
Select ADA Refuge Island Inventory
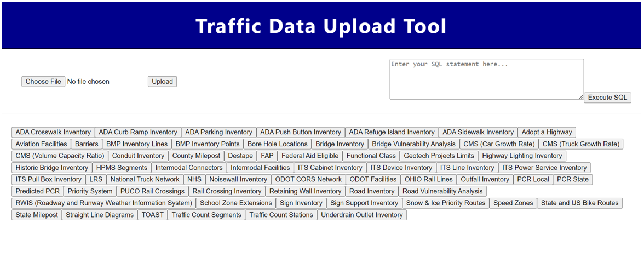coord(392,132)
